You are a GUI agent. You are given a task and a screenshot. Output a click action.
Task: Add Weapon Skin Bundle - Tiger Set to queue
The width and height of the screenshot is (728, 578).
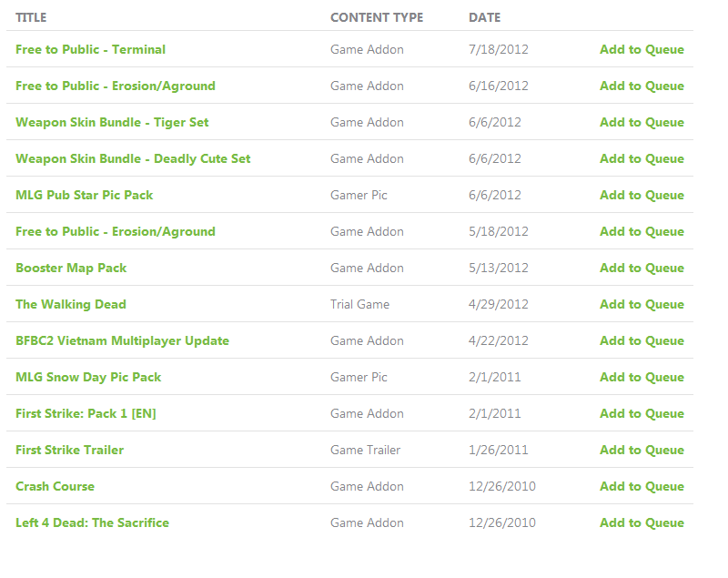pyautogui.click(x=642, y=122)
